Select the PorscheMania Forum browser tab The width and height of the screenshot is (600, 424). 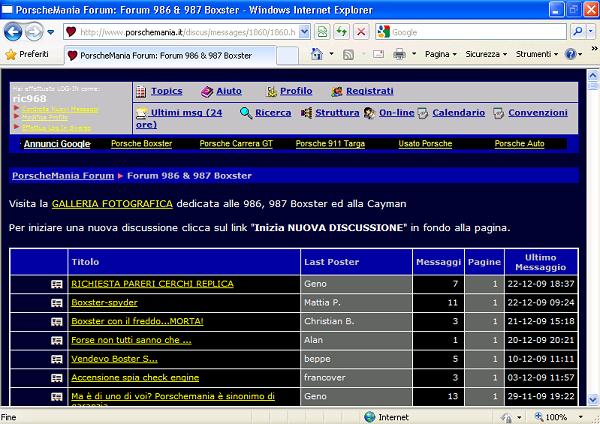(170, 55)
